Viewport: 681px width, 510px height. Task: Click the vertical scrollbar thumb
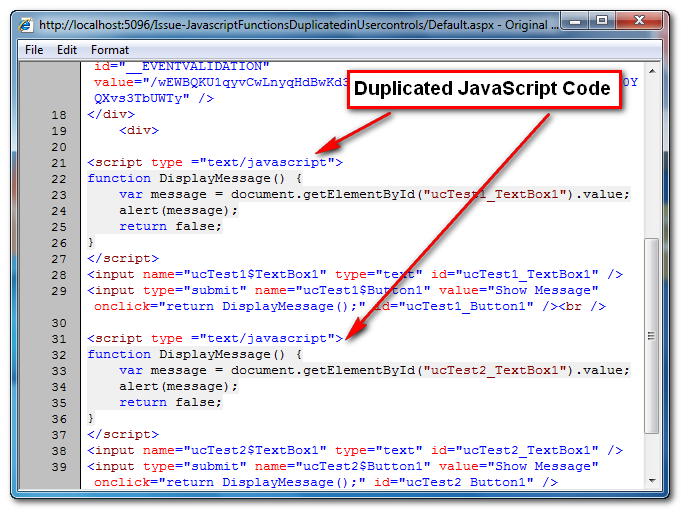651,334
